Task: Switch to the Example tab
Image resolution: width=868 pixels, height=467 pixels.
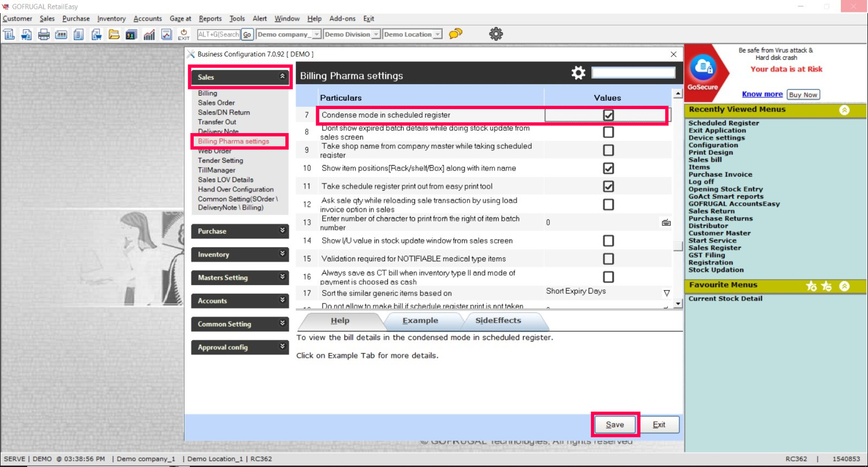Action: [420, 321]
